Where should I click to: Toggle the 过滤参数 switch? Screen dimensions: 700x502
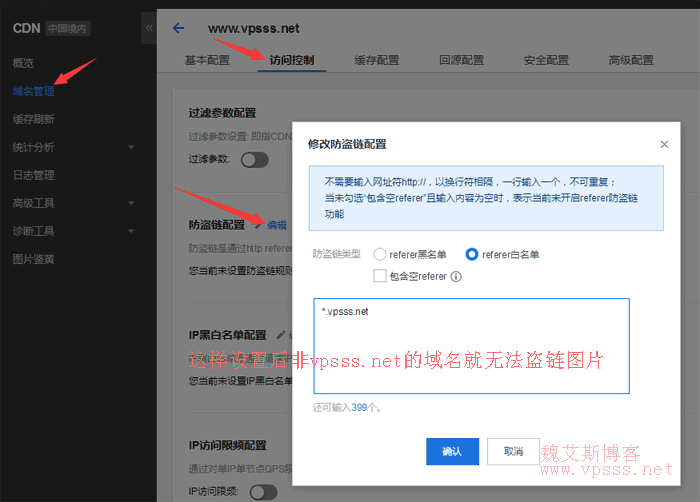click(x=254, y=159)
